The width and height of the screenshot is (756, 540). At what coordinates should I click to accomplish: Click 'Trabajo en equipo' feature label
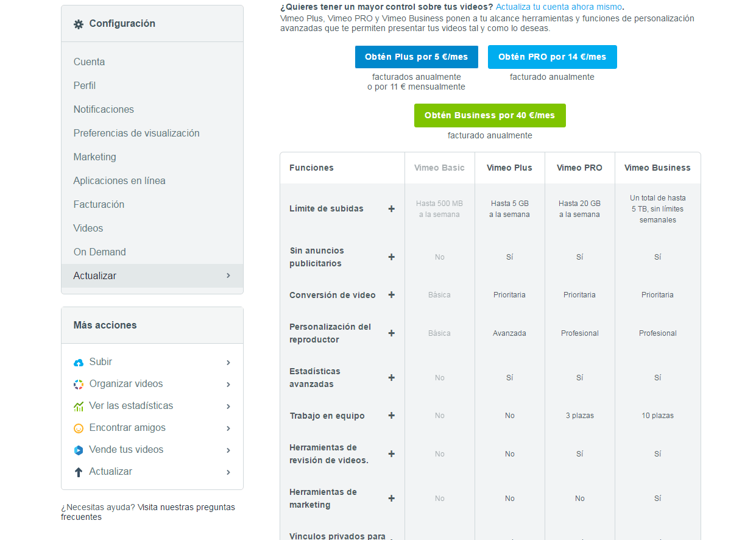click(x=327, y=416)
